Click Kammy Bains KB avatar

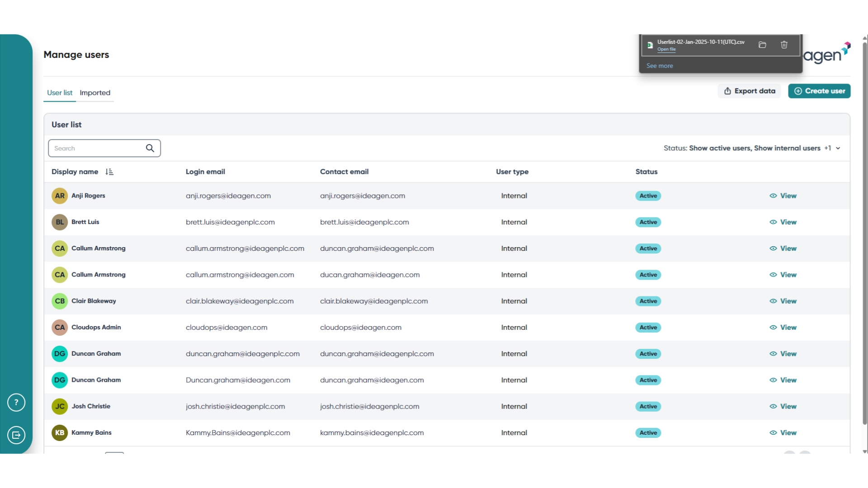[x=60, y=432]
